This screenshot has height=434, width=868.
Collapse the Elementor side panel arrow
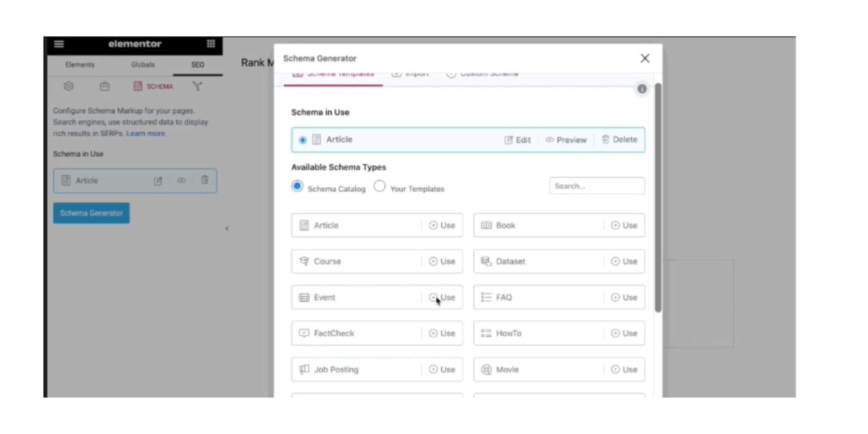pyautogui.click(x=227, y=228)
